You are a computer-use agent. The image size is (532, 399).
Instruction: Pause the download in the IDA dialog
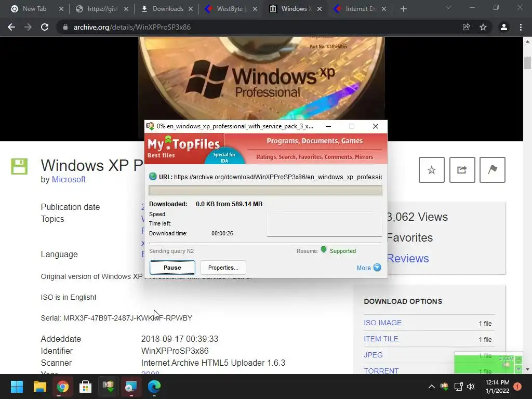(172, 268)
